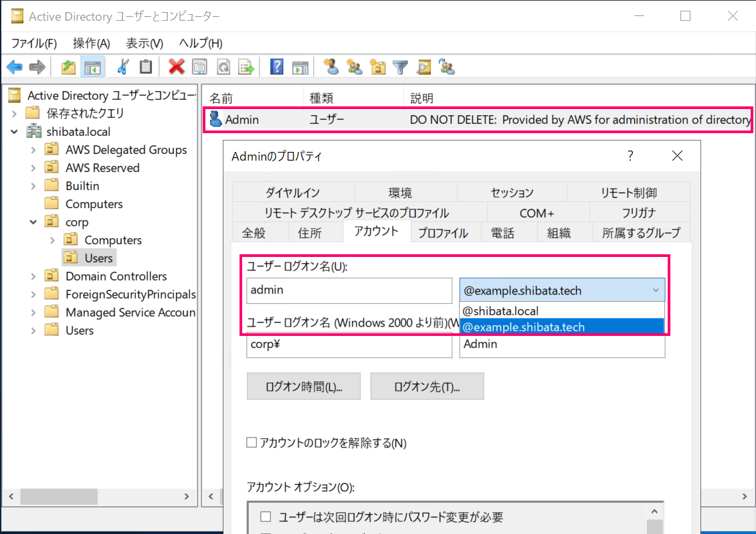Screen dimensions: 756x534
Task: Open the ファイル(F) menu
Action: (x=33, y=43)
